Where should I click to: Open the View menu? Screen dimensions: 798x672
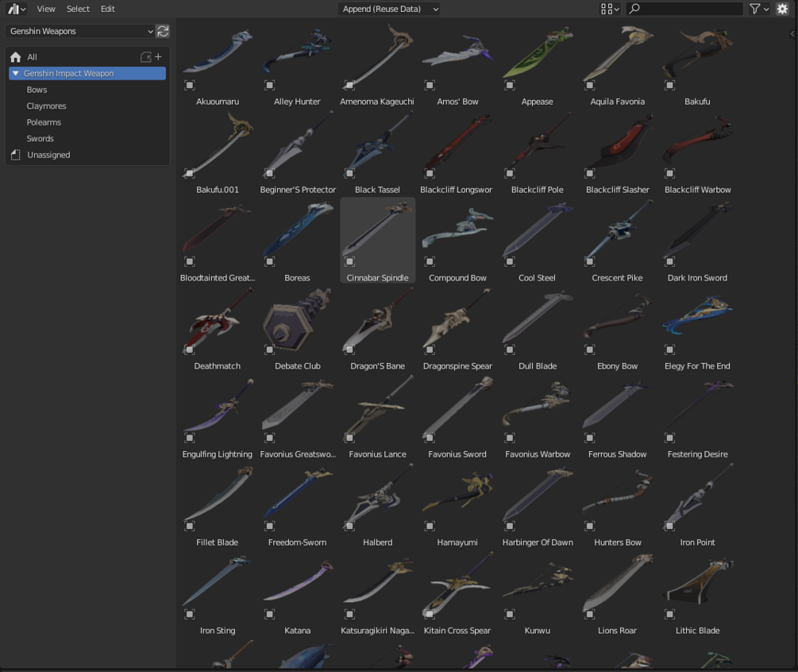46,9
